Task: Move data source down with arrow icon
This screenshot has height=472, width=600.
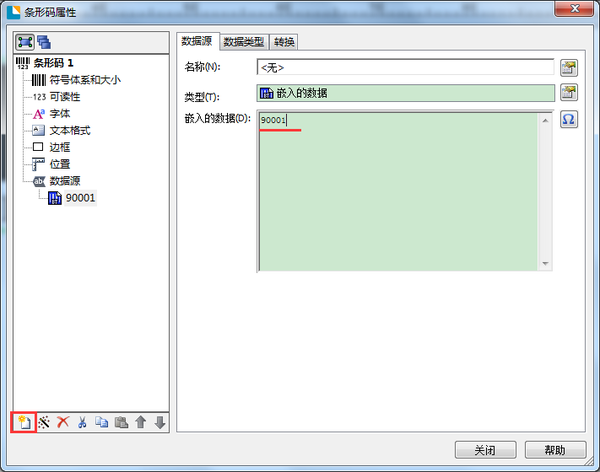Action: (x=160, y=422)
